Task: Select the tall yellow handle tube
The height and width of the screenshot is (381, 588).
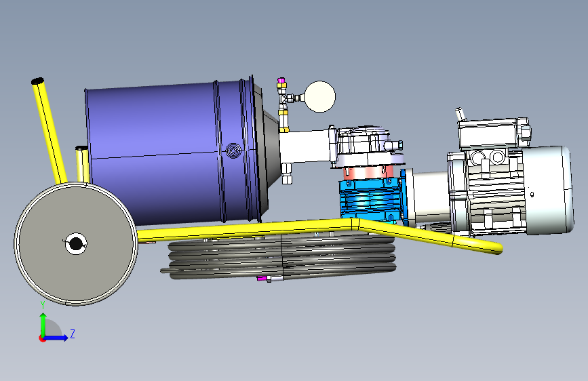Action: point(49,130)
